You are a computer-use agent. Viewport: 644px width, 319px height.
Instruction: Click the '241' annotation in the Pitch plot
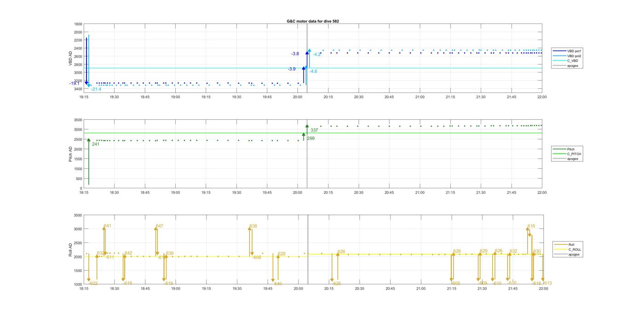coord(96,144)
